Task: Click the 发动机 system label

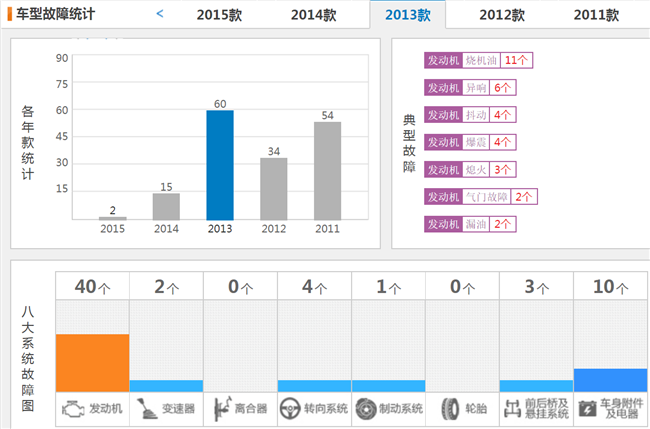Action: point(106,409)
